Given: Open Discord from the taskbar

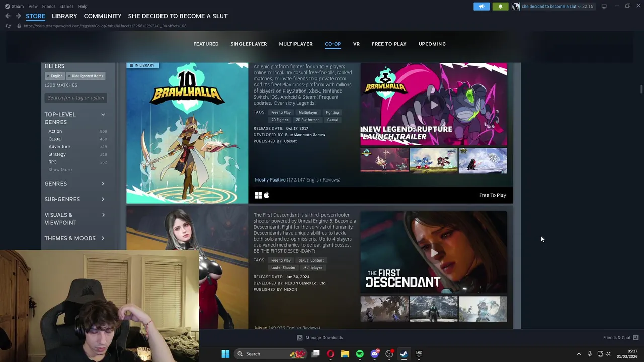Looking at the screenshot, I should point(374,354).
